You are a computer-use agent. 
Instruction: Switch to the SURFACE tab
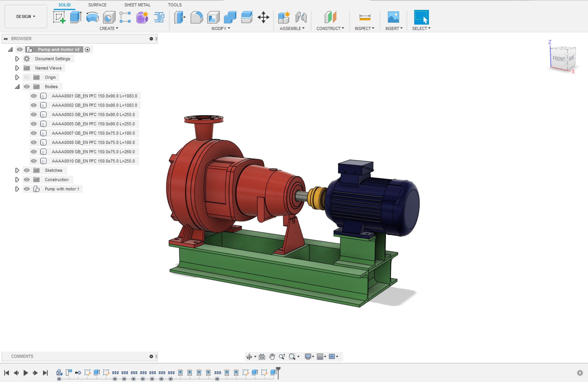pyautogui.click(x=97, y=5)
